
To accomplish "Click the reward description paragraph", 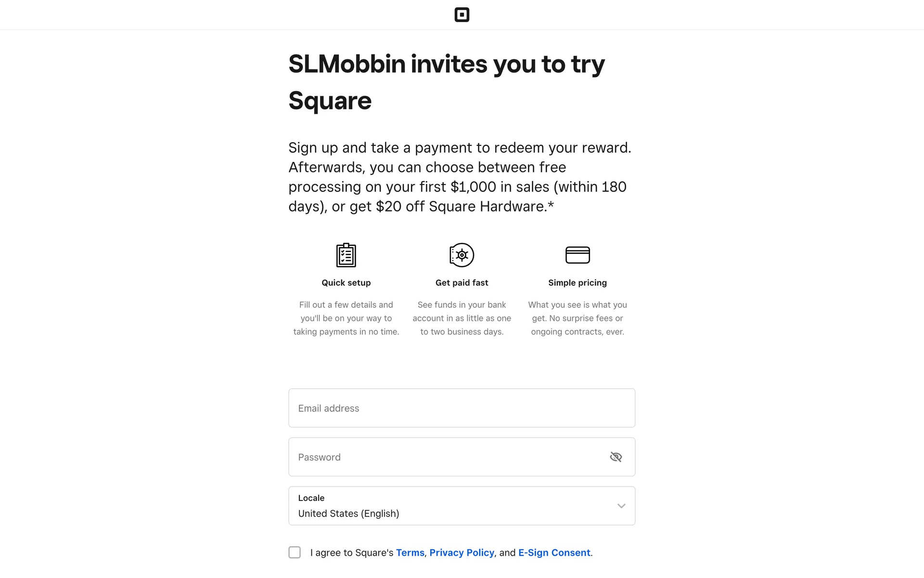I will 460,177.
